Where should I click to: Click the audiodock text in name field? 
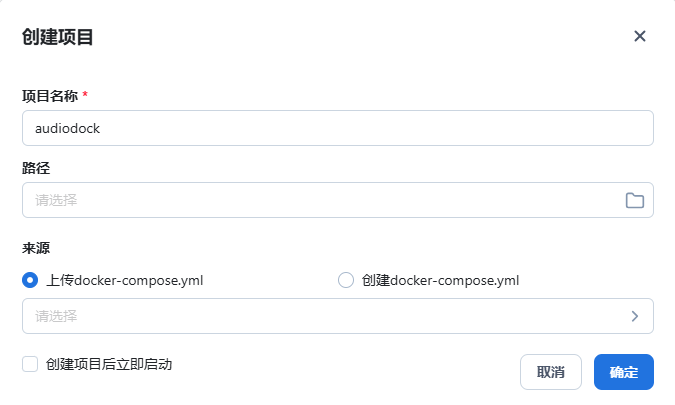pos(67,128)
